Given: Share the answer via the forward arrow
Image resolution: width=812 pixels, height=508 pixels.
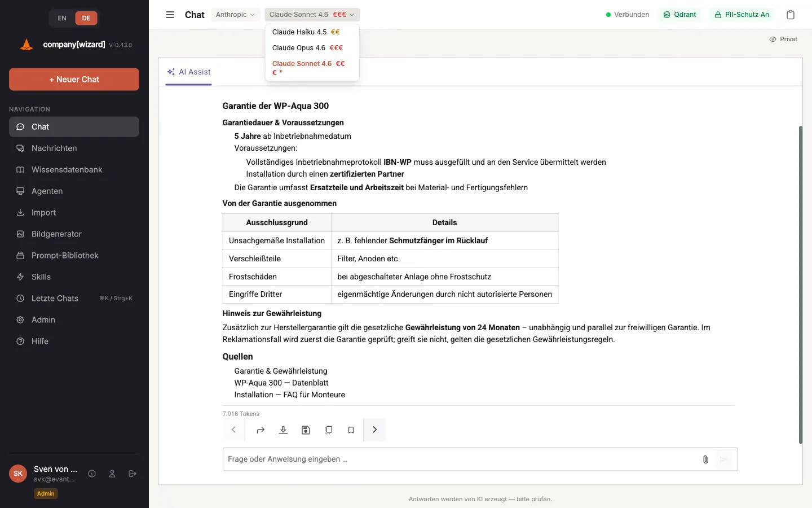Looking at the screenshot, I should point(261,430).
